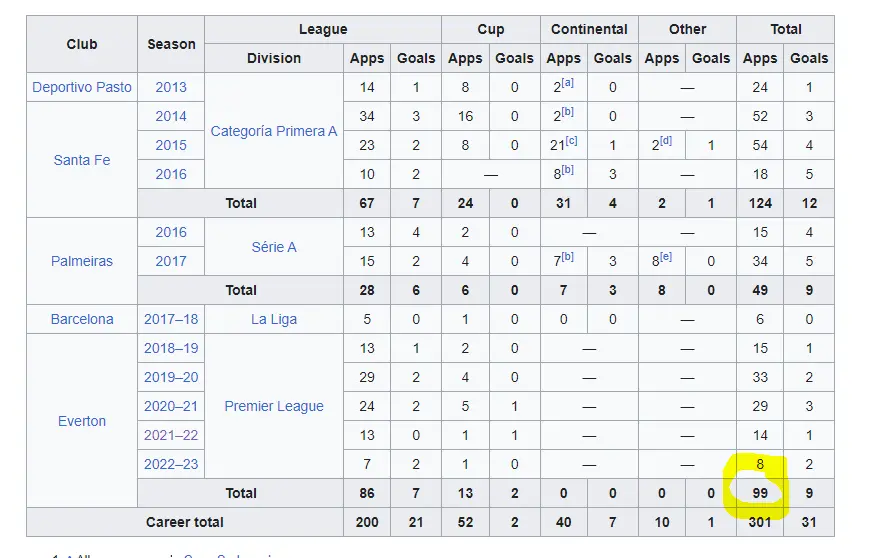The image size is (890, 558).
Task: Open the Deportivo Pasto club link
Action: (82, 87)
